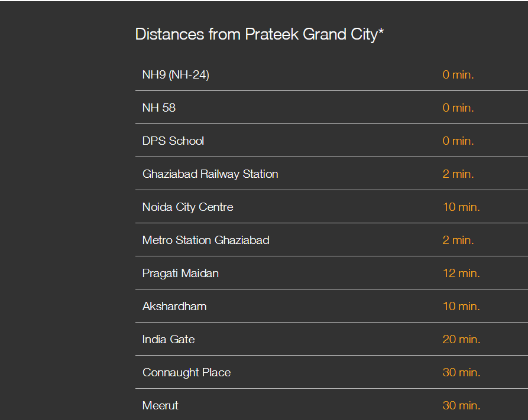This screenshot has height=420, width=528.
Task: Select the Meerut row label
Action: [160, 406]
